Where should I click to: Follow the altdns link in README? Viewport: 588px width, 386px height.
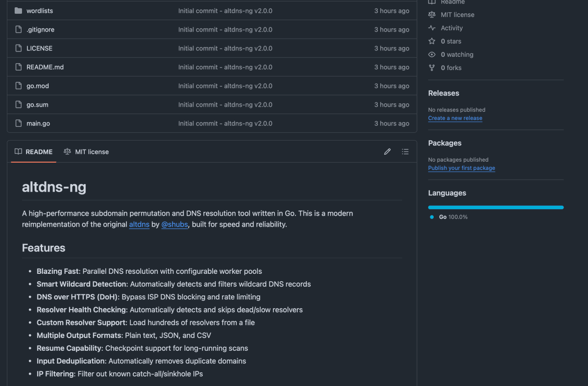click(139, 224)
